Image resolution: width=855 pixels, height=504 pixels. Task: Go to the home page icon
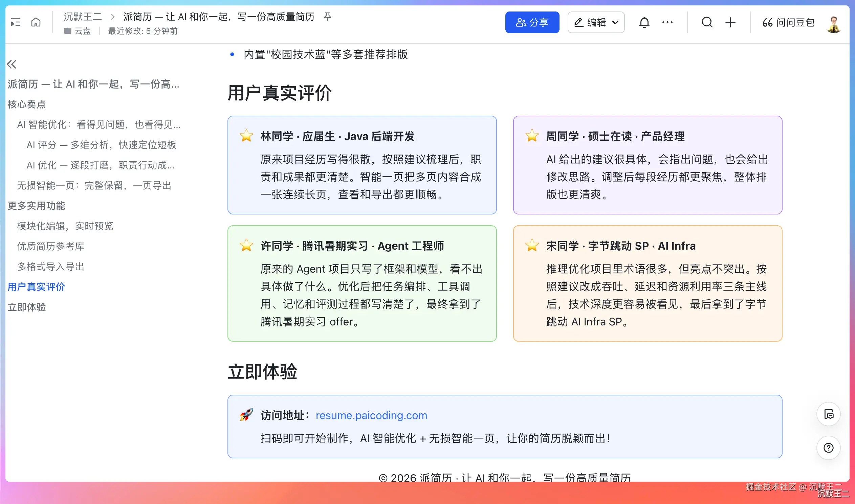click(x=36, y=22)
